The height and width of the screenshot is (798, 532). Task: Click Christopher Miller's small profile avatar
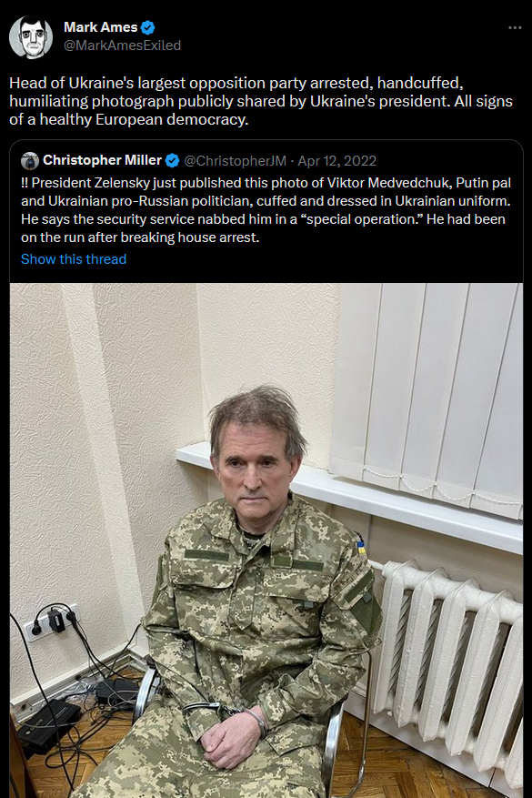30,161
